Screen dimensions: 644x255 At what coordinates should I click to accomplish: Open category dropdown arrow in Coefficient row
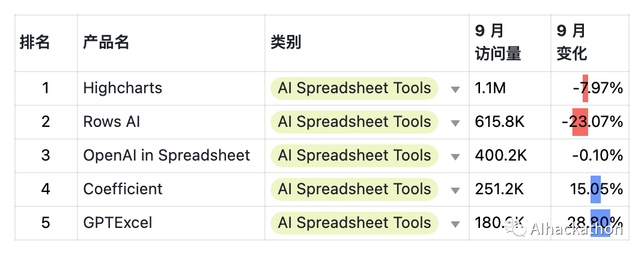pos(455,191)
